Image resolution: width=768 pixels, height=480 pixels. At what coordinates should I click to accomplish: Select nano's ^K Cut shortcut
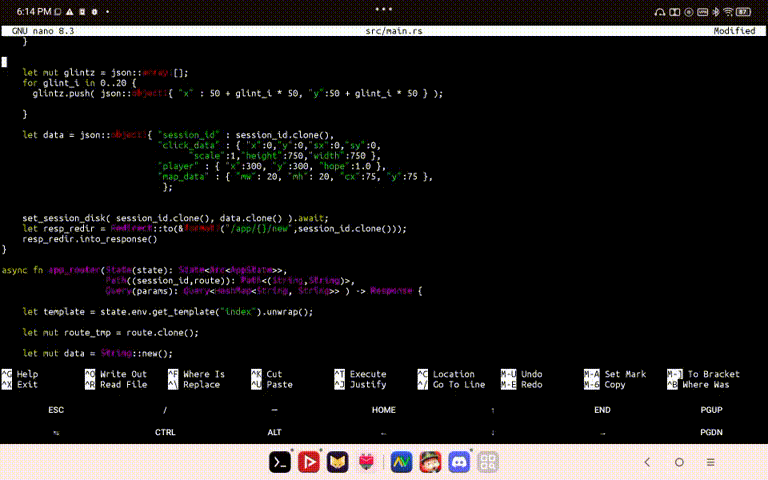coord(267,374)
